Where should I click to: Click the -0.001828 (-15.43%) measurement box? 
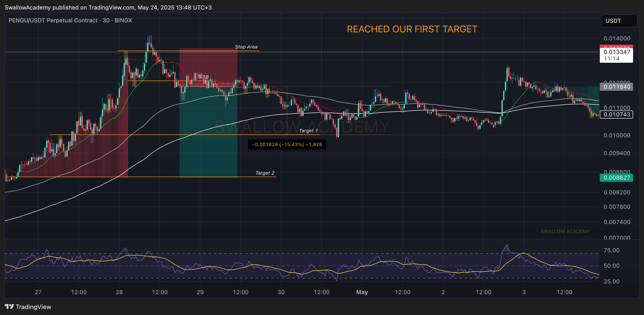point(287,144)
